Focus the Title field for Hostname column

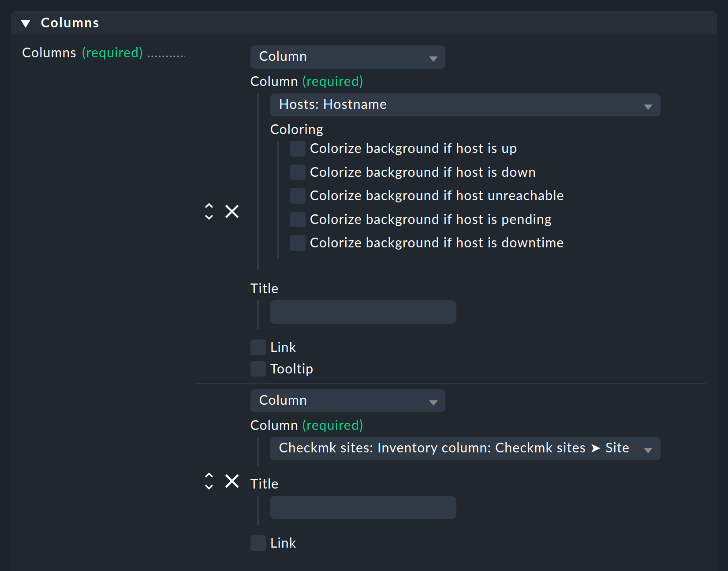(363, 312)
